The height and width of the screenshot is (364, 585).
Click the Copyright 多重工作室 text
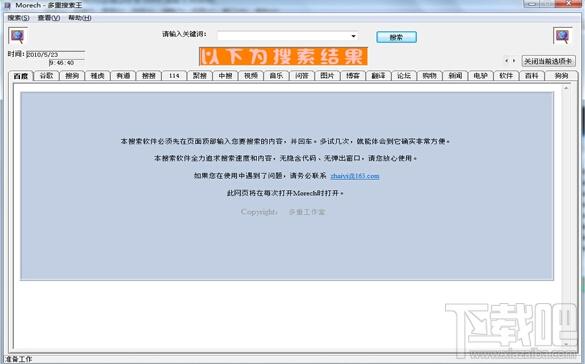[283, 212]
